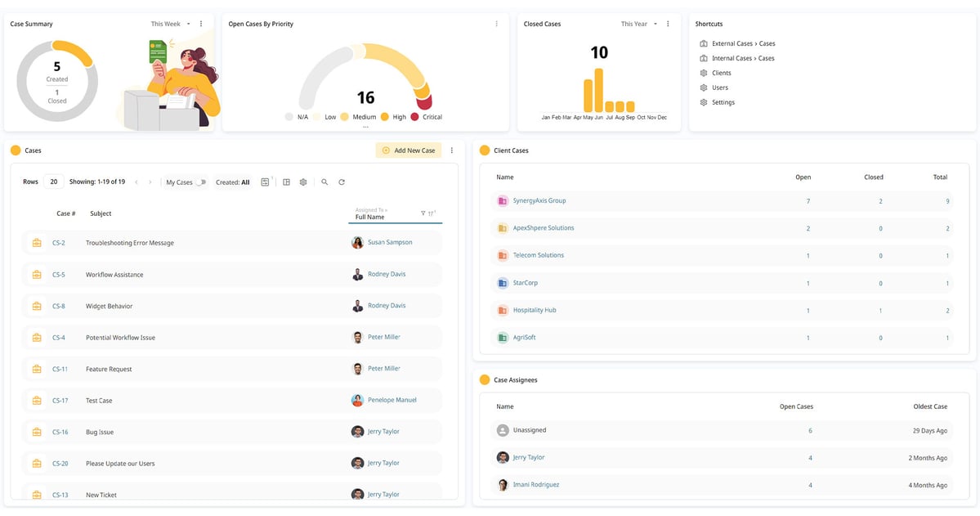Open the SynergyAxis Group client link
The height and width of the screenshot is (516, 980).
coord(539,200)
